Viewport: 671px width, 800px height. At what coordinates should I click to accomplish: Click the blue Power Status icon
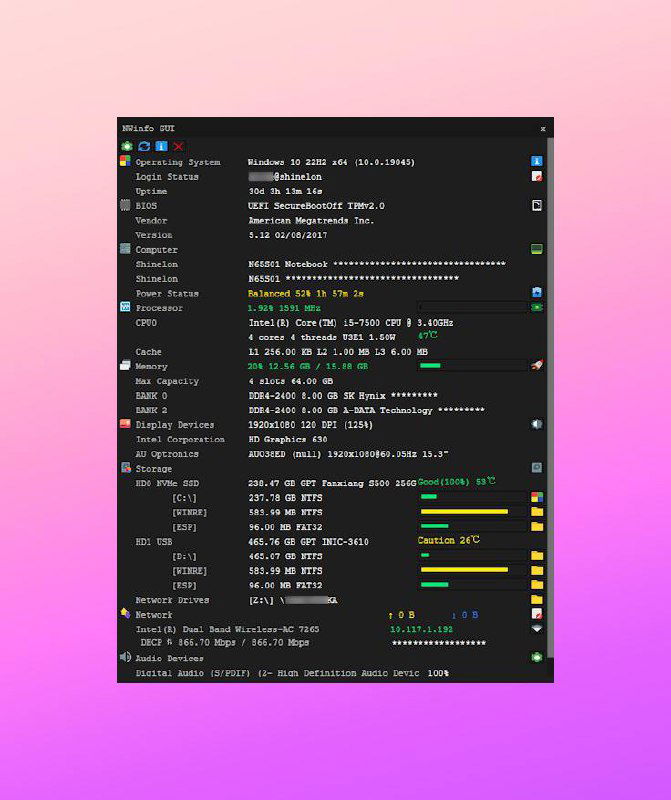537,293
